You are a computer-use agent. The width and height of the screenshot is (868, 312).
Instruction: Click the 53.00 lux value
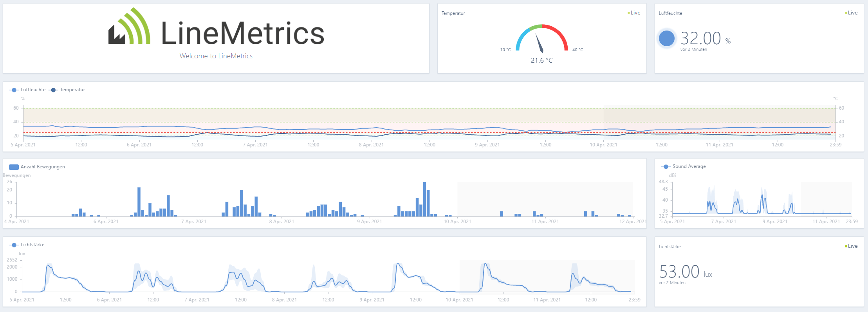click(x=686, y=272)
